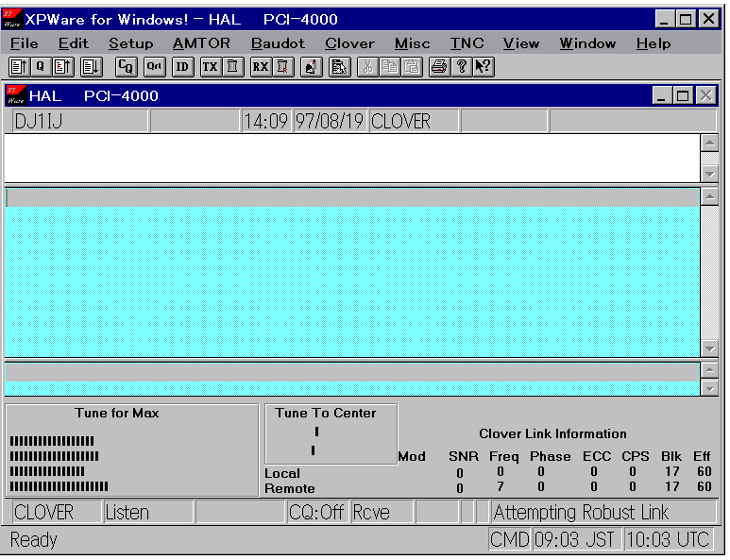Click the Print icon in toolbar
The width and height of the screenshot is (730, 560).
click(x=439, y=67)
